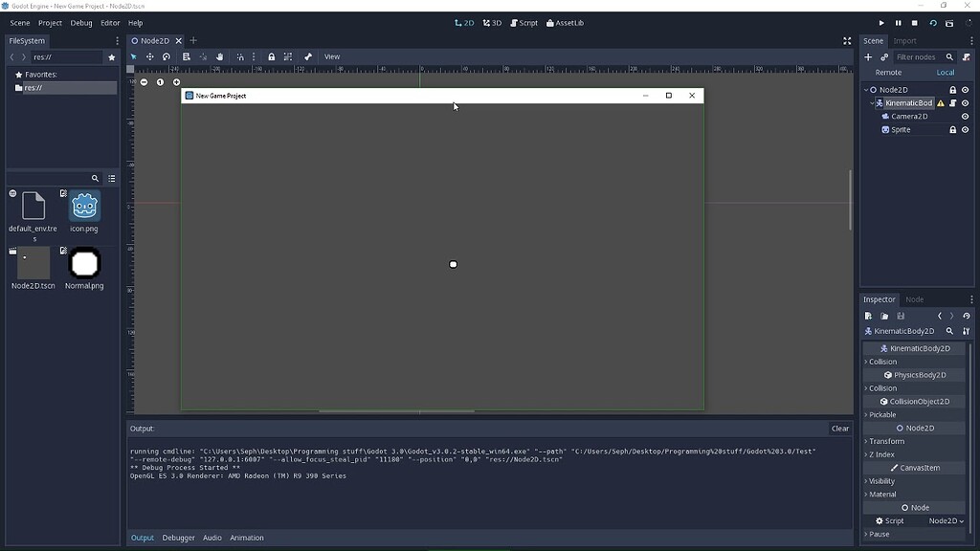Clear the Output log
This screenshot has height=551, width=980.
[839, 429]
